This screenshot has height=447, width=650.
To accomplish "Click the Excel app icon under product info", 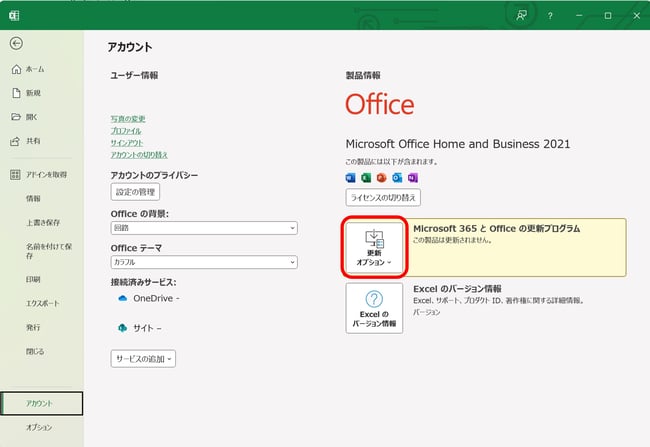I will tap(366, 178).
